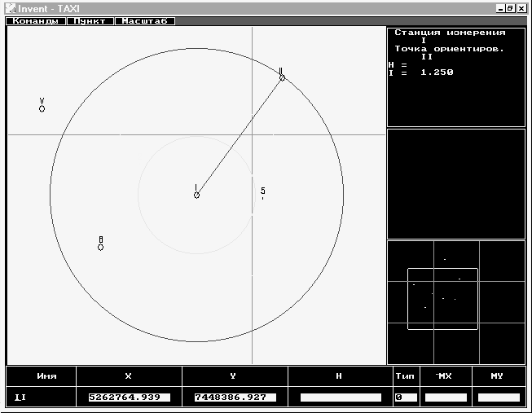Click the H = line in station panel
The image size is (532, 413).
[398, 64]
